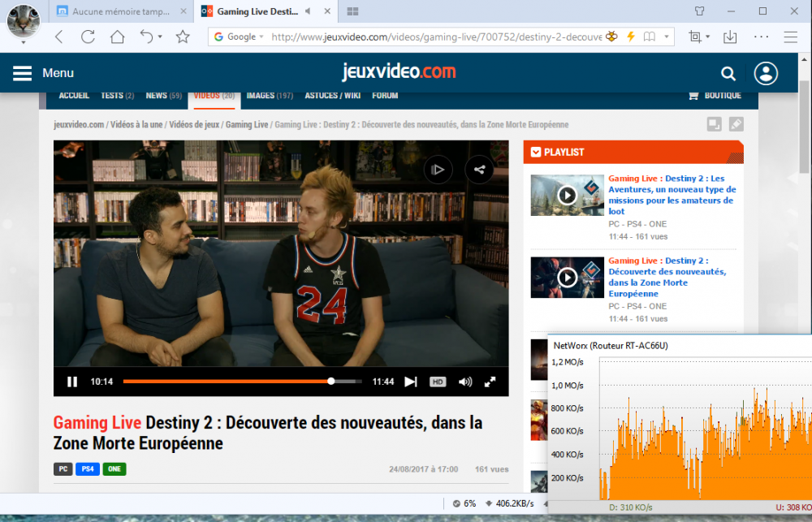The height and width of the screenshot is (522, 812).
Task: Enter fullscreen on the video player
Action: [490, 382]
